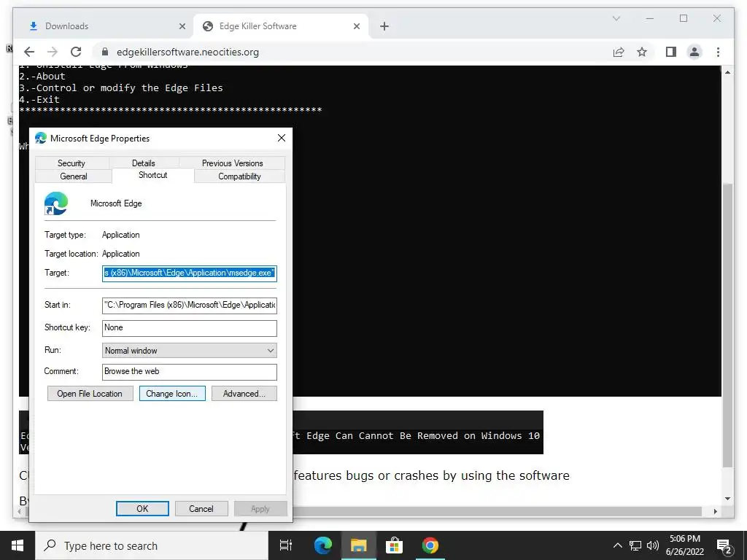Confirm the properties with OK
Viewport: 747px width, 560px height.
coord(142,508)
